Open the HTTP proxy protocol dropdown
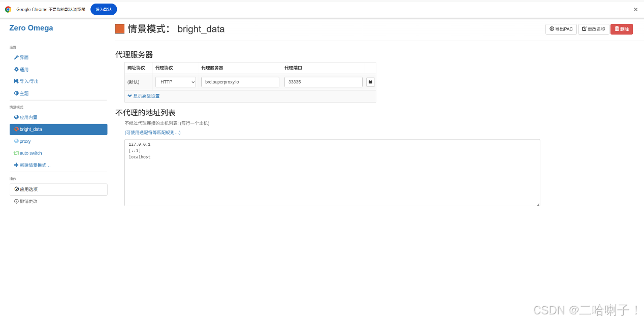 175,82
